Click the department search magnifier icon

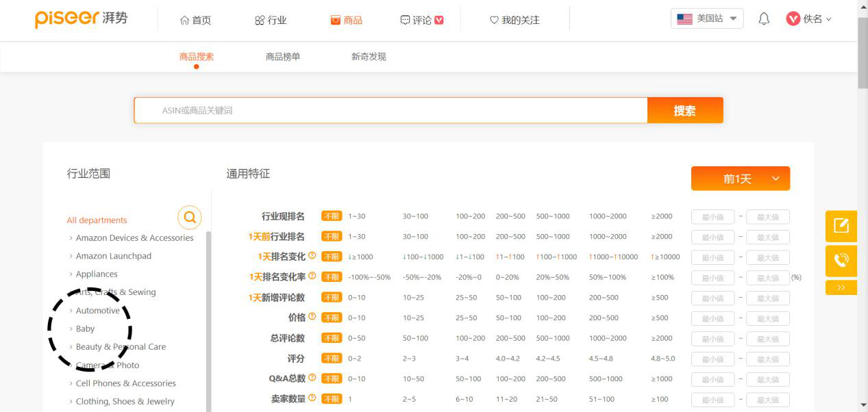coord(190,218)
